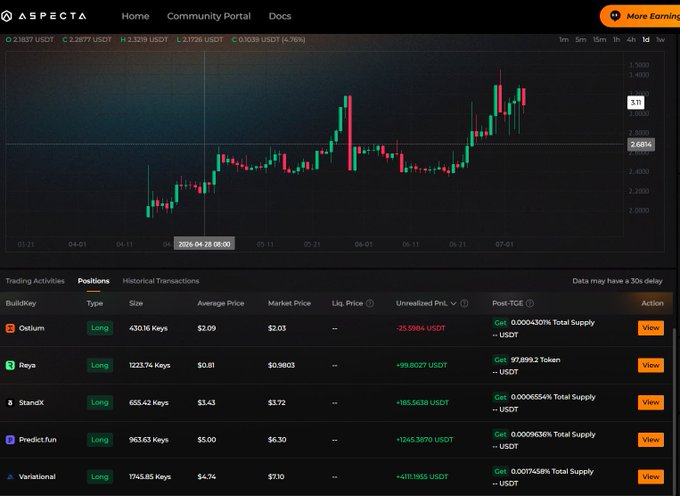Select the Positions tab

94,281
